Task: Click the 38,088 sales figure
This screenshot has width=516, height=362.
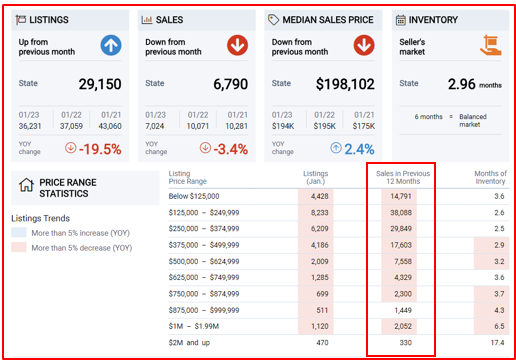Action: pyautogui.click(x=401, y=213)
